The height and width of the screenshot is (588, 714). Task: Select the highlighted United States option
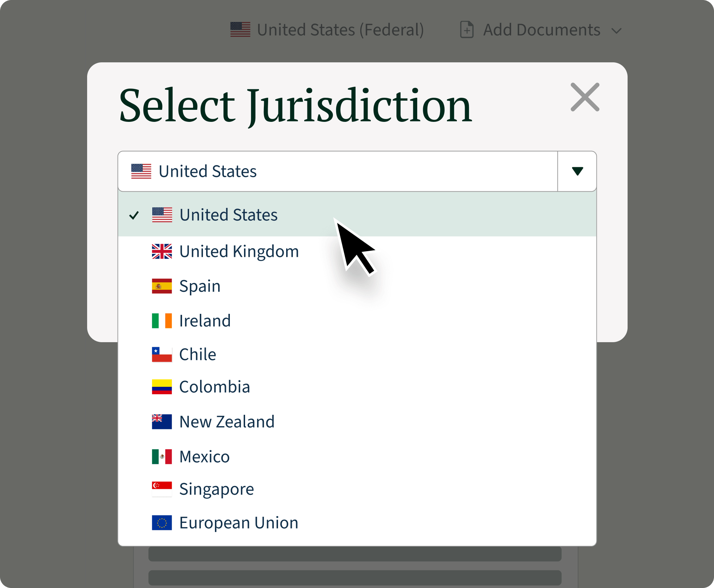(228, 215)
